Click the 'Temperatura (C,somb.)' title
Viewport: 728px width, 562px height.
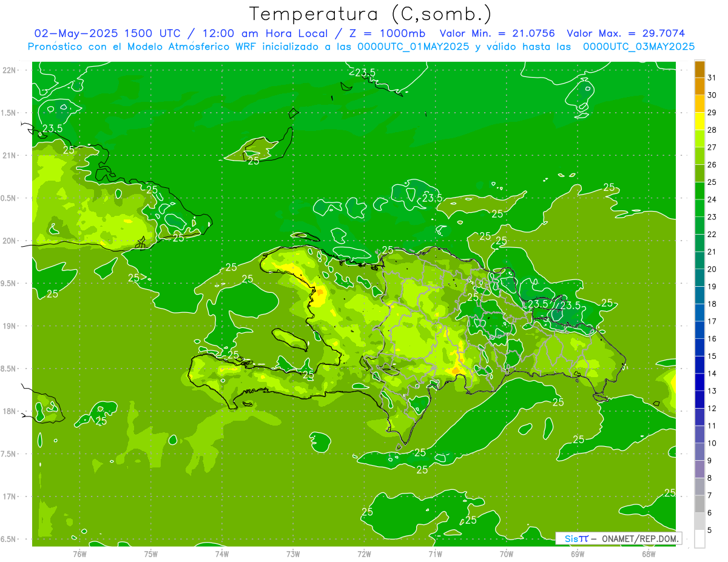click(x=371, y=14)
